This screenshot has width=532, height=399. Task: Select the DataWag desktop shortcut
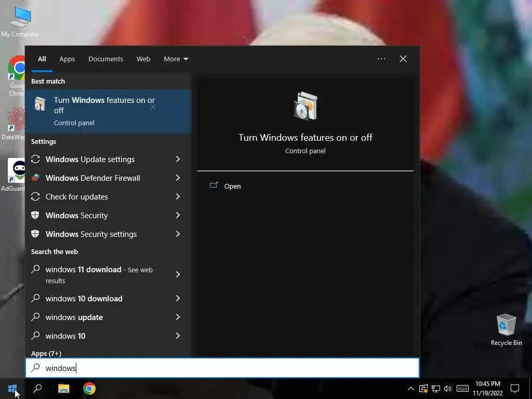[x=13, y=124]
